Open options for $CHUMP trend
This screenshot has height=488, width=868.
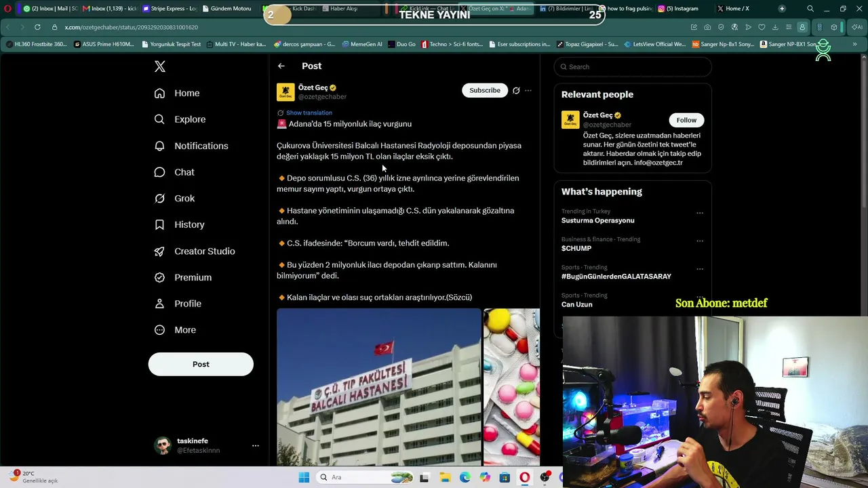[700, 241]
